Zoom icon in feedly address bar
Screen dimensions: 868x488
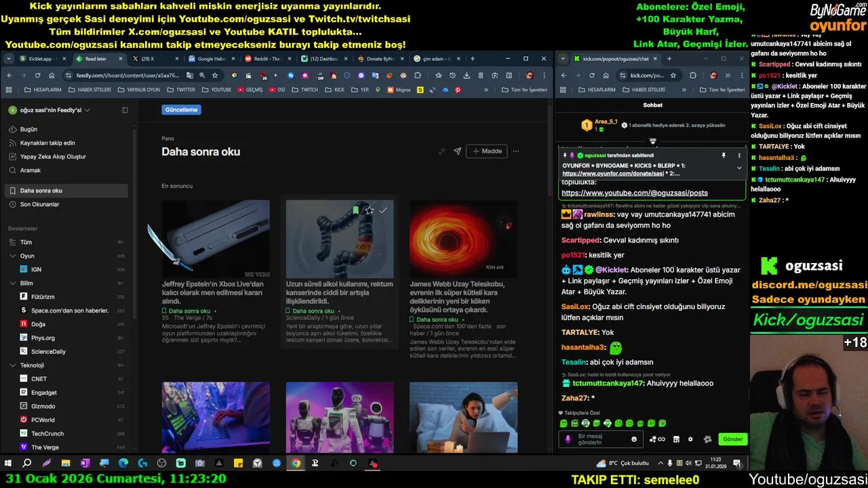pos(202,75)
